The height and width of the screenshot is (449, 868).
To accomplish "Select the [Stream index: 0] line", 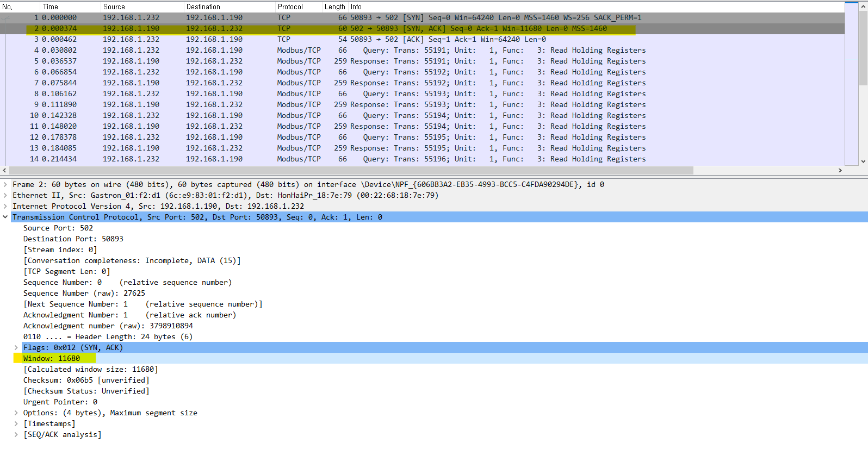I will [60, 250].
